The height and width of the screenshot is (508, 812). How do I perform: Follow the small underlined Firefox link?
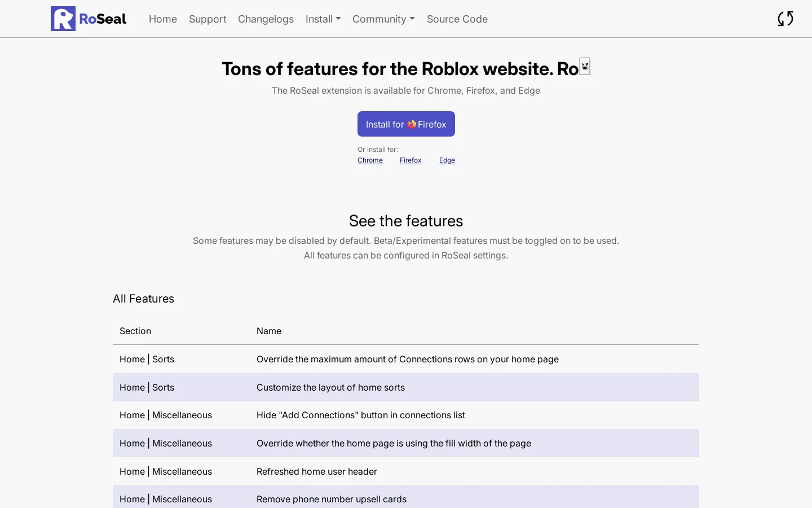coord(411,160)
